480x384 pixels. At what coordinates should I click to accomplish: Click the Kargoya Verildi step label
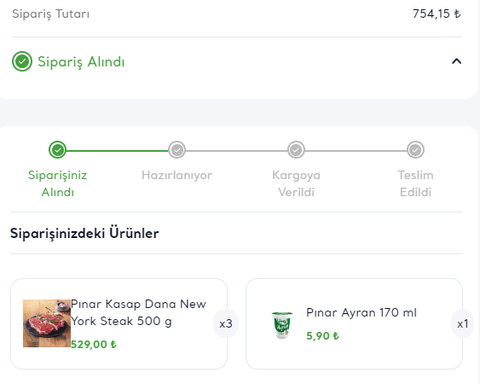coord(296,183)
